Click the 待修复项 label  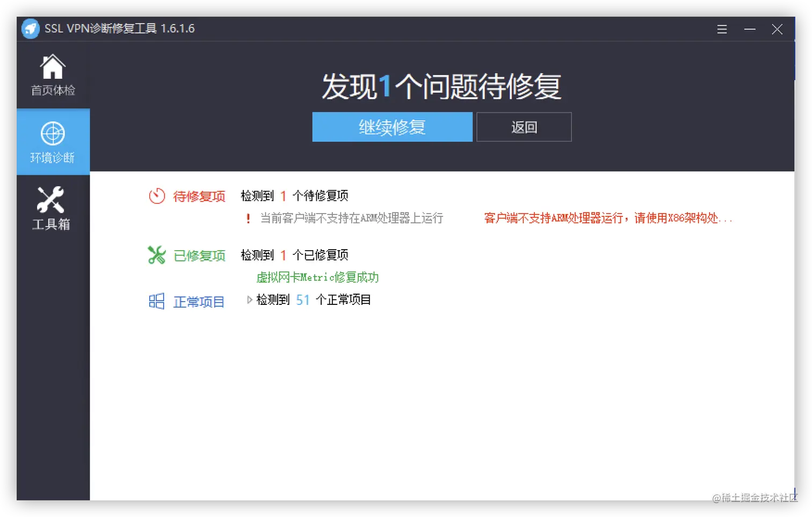pyautogui.click(x=199, y=196)
